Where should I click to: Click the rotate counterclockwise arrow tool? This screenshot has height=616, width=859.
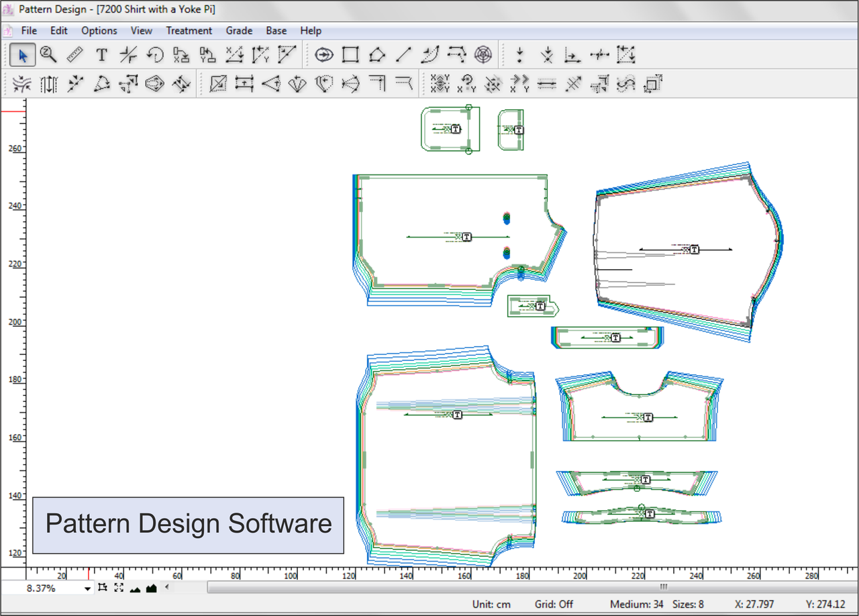click(155, 55)
